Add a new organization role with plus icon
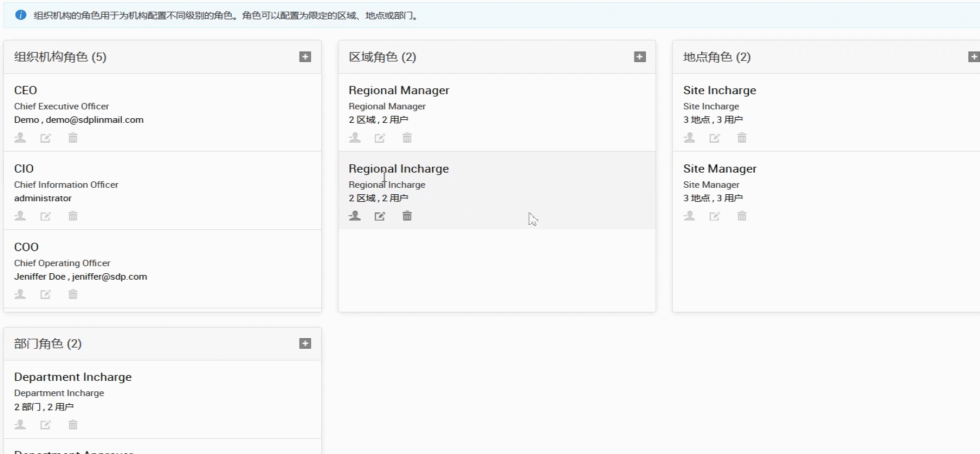 [x=305, y=57]
